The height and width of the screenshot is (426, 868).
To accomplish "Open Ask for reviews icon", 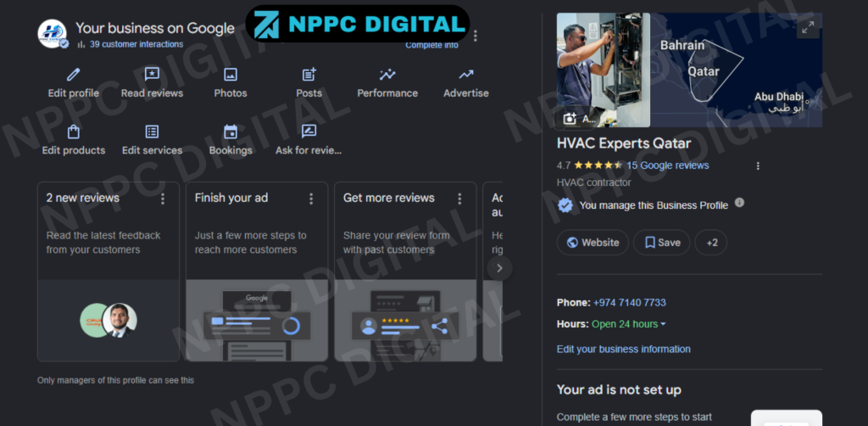I will click(309, 132).
